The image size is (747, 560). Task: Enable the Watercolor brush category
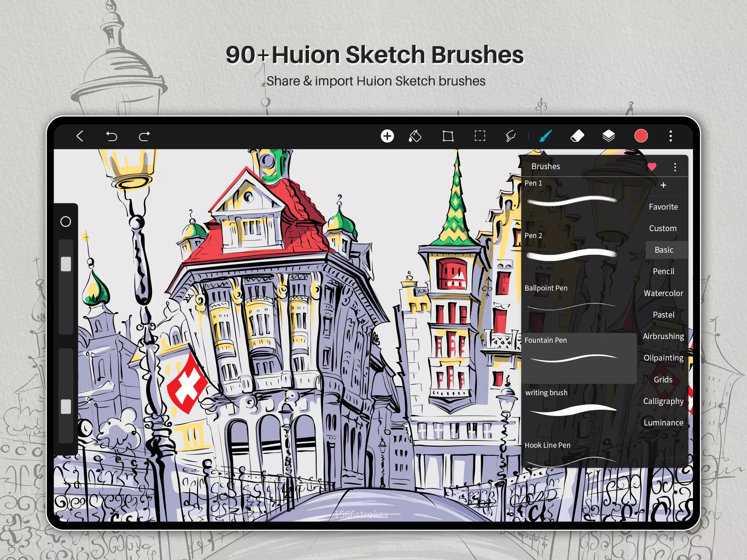662,293
